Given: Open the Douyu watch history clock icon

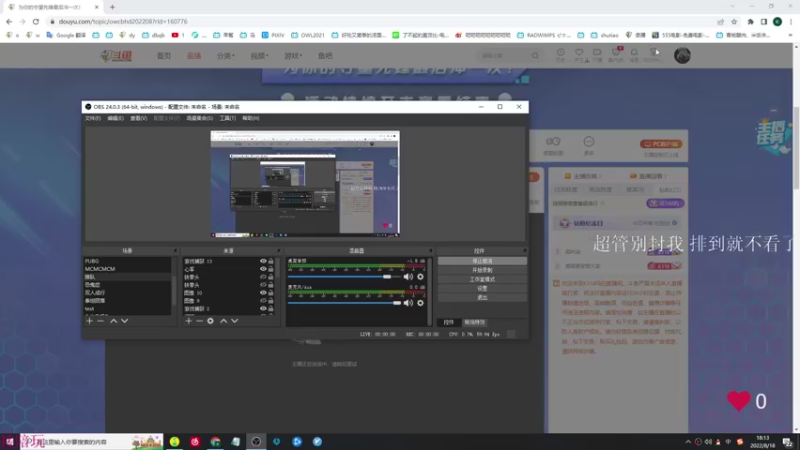Looking at the screenshot, I should click(561, 52).
